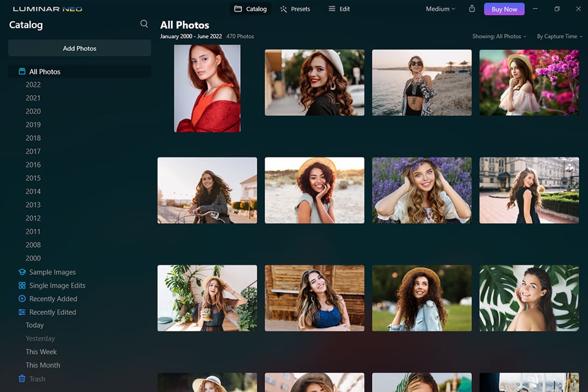Viewport: 588px width, 392px height.
Task: Click the Single Image Edits grid icon
Action: (22, 285)
